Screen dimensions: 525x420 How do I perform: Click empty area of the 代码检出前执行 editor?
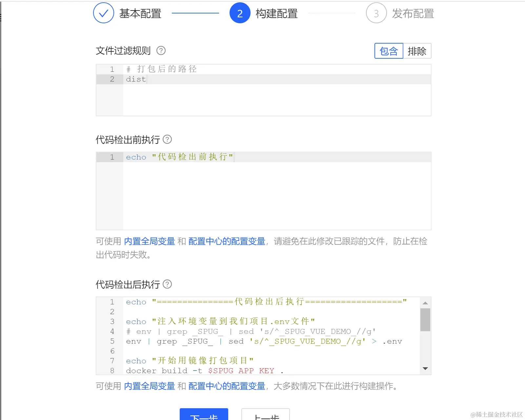point(277,196)
